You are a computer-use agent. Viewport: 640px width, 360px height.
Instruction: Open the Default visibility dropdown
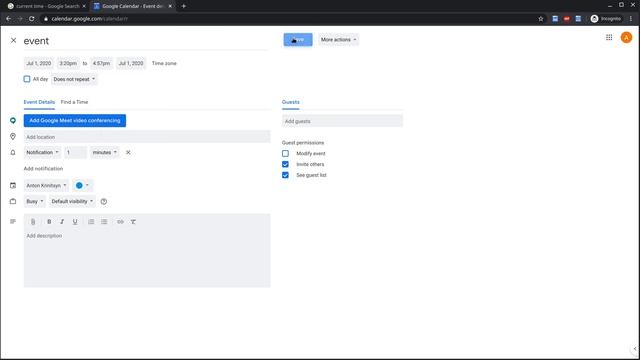click(72, 201)
